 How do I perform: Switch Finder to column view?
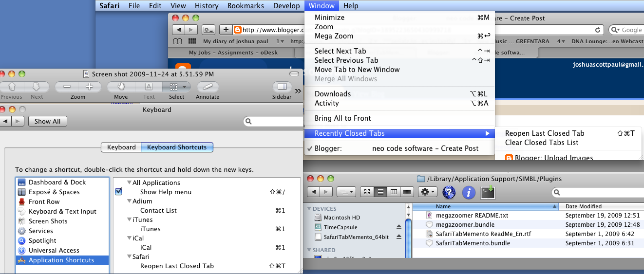pyautogui.click(x=394, y=192)
